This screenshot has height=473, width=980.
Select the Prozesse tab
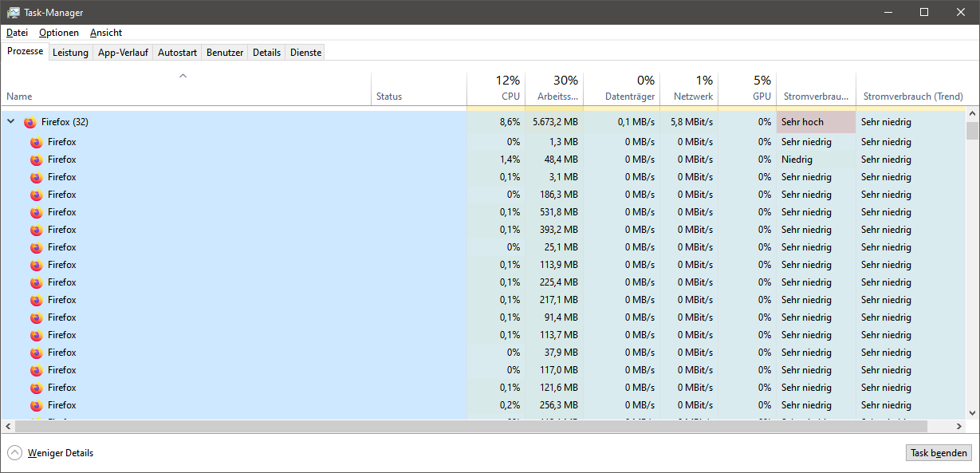25,51
